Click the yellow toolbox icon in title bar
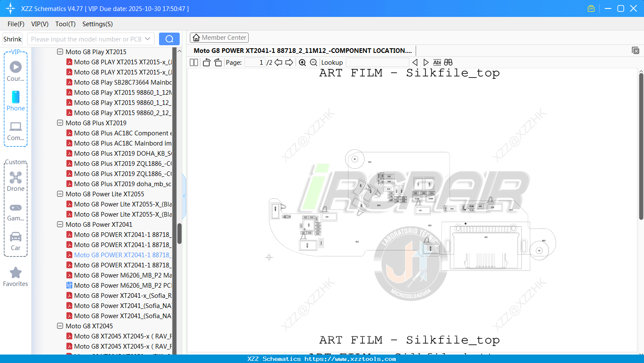Screen dimensions: 644x363 (591, 8)
